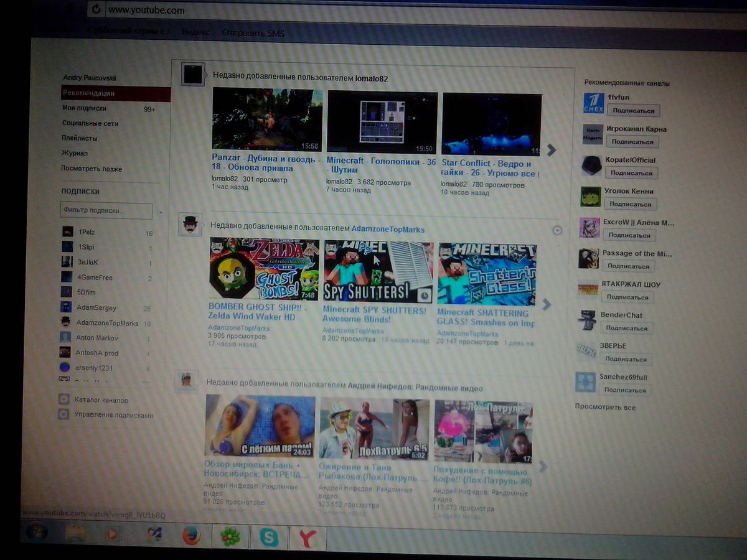Open KopatelOfficial channel avatar

pos(591,166)
